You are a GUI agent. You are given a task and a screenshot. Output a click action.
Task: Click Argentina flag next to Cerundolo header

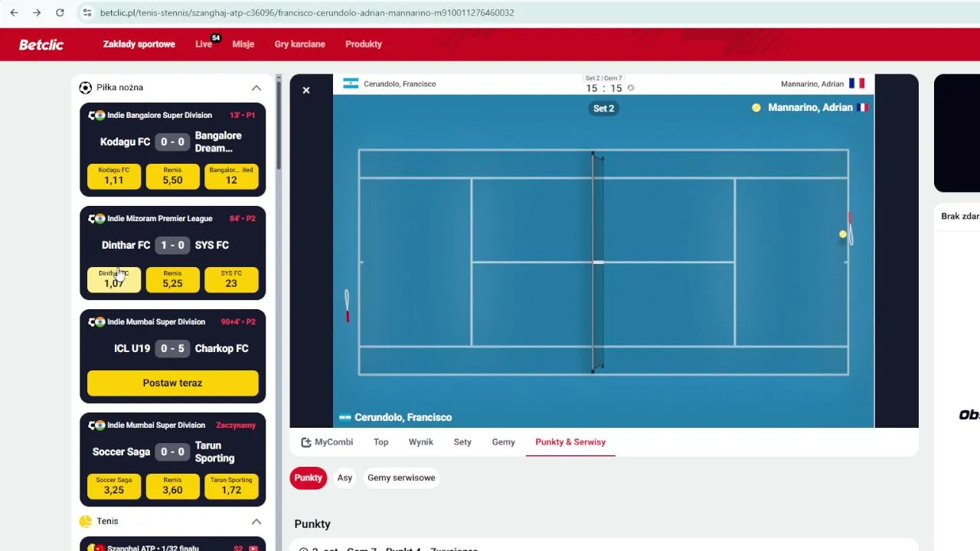351,83
